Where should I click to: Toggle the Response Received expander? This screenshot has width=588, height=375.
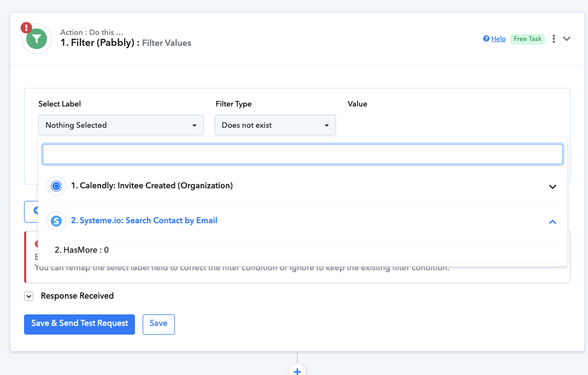pos(29,296)
